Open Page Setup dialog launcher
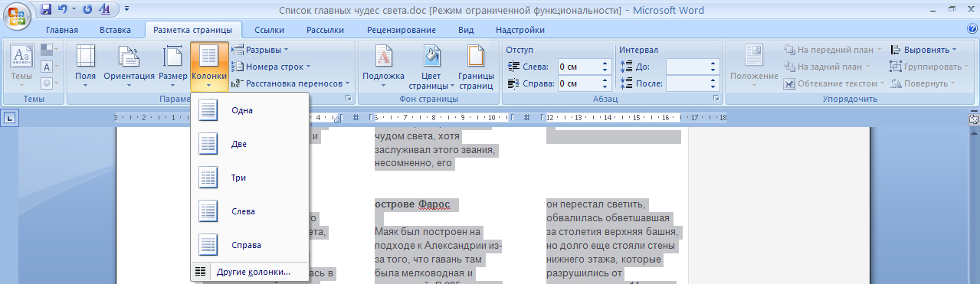 click(349, 99)
